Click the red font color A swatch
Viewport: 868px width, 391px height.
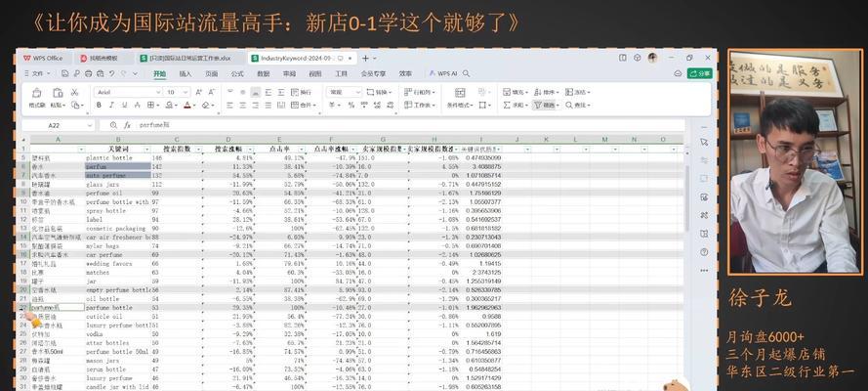[x=186, y=105]
